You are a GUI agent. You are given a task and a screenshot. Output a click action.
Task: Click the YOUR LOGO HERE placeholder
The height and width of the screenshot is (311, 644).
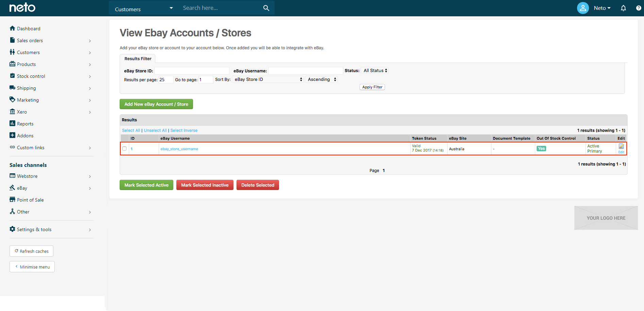[606, 218]
